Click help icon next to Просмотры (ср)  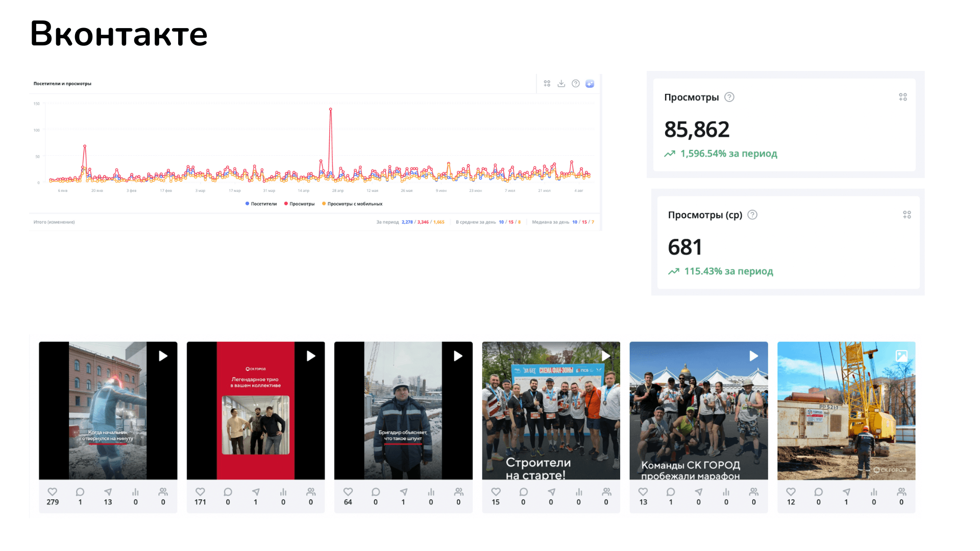pyautogui.click(x=752, y=215)
